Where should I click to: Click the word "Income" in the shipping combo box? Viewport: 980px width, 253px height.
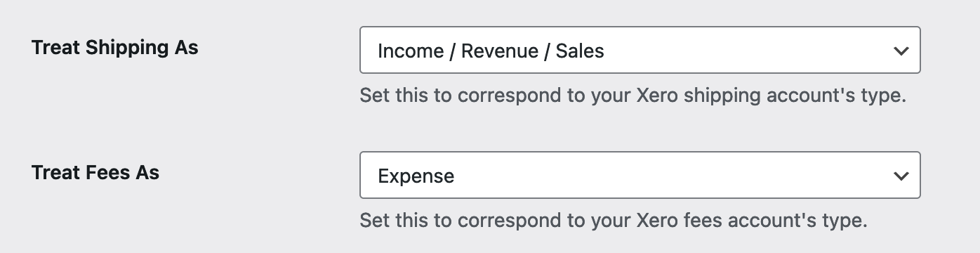click(x=411, y=51)
